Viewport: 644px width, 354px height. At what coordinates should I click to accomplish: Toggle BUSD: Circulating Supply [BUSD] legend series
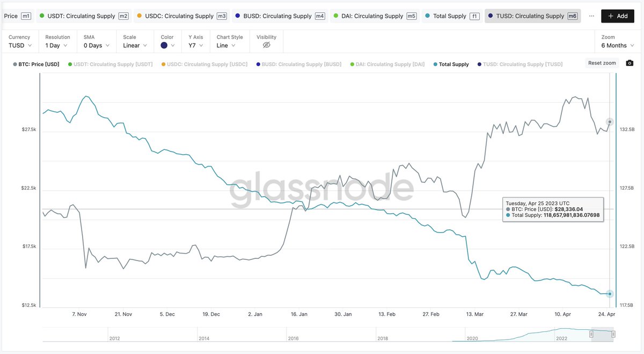(299, 64)
